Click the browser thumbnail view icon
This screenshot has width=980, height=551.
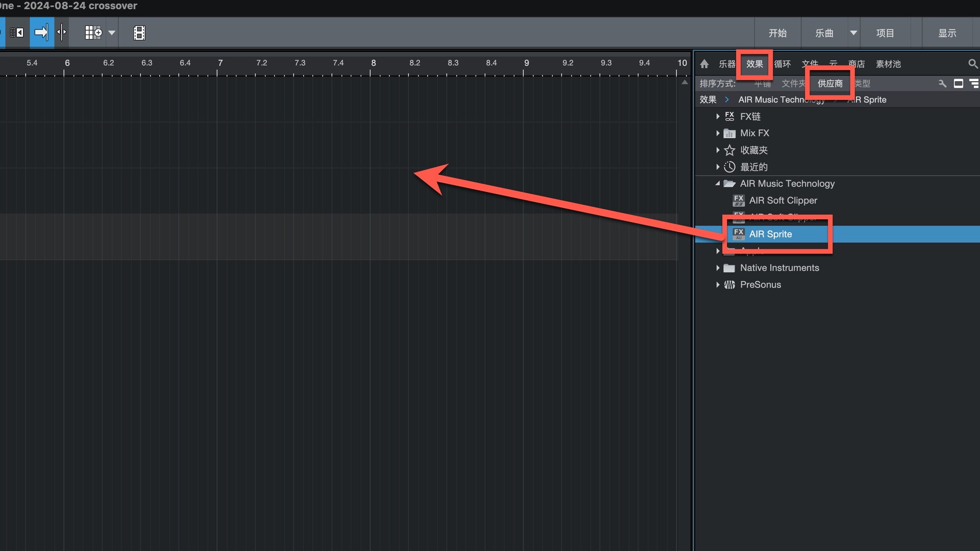pyautogui.click(x=958, y=83)
